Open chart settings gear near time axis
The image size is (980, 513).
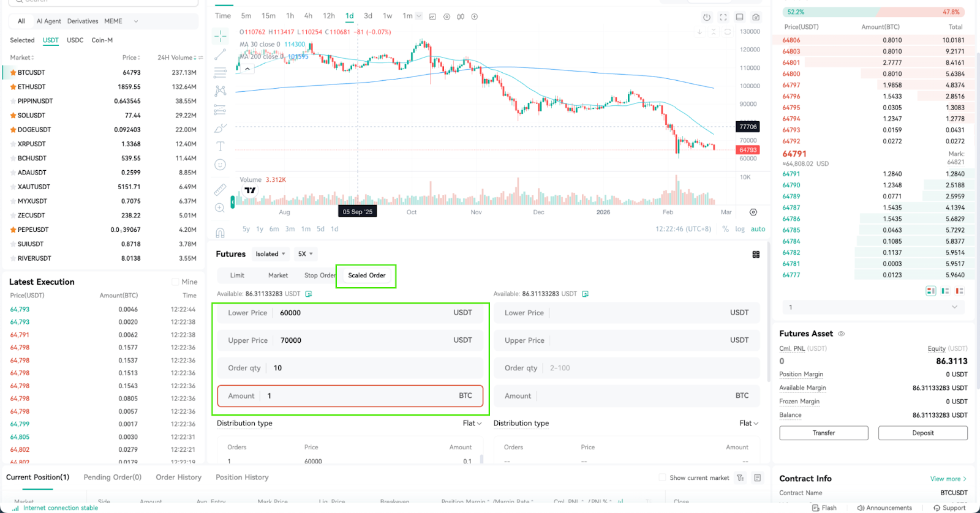click(753, 212)
